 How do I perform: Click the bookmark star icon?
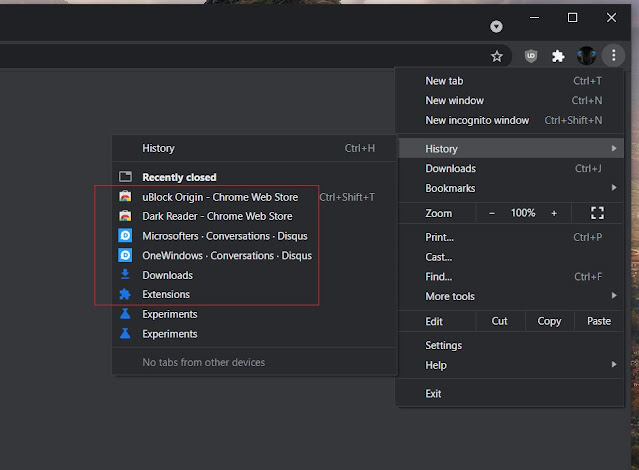pos(496,56)
